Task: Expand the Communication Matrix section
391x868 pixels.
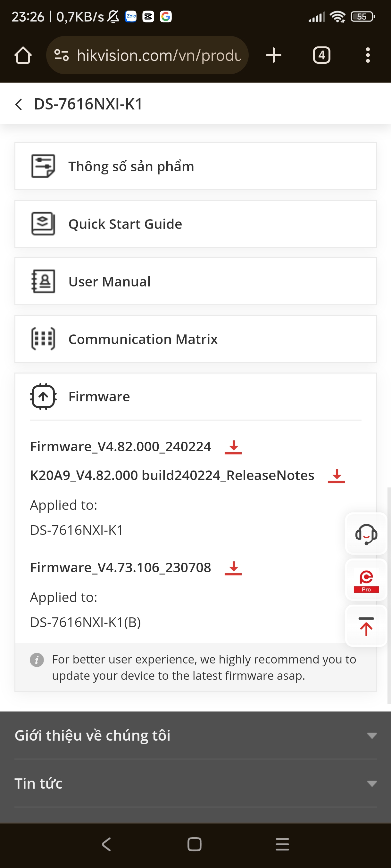Action: [195, 339]
